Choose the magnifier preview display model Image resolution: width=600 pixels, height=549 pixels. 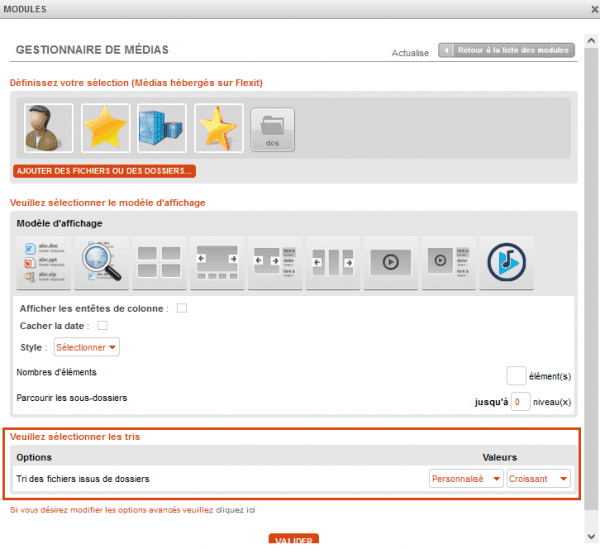coord(99,262)
